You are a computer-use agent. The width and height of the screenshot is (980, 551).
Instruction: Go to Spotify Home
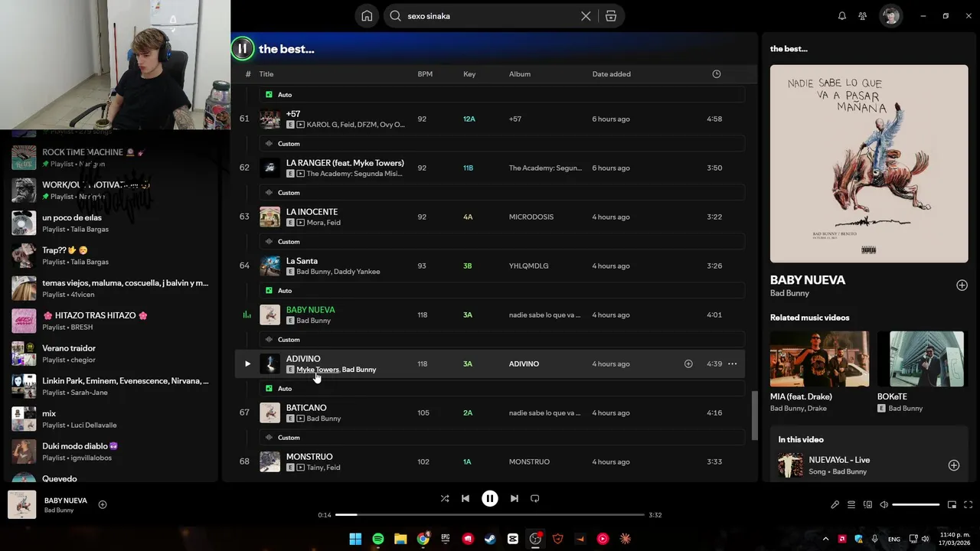click(367, 16)
